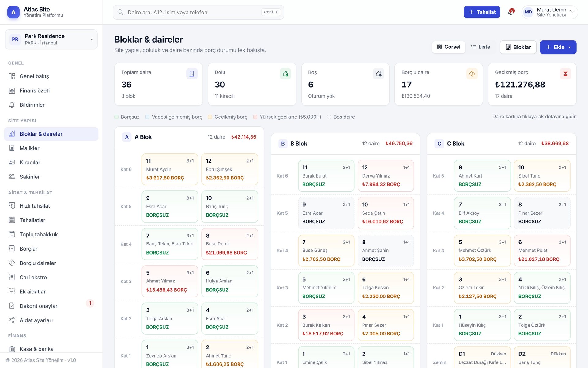Click the Yüksek gecikme legend swatch

coord(255,117)
